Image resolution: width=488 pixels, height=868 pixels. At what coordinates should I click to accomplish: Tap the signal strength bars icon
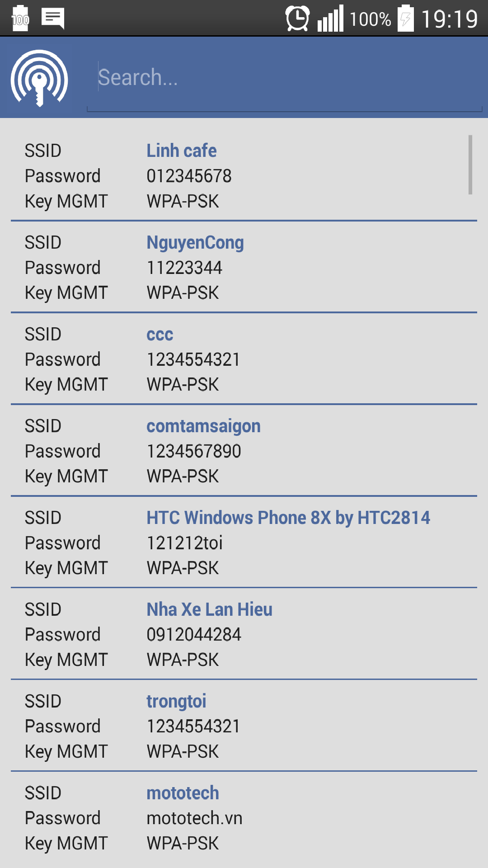point(330,19)
